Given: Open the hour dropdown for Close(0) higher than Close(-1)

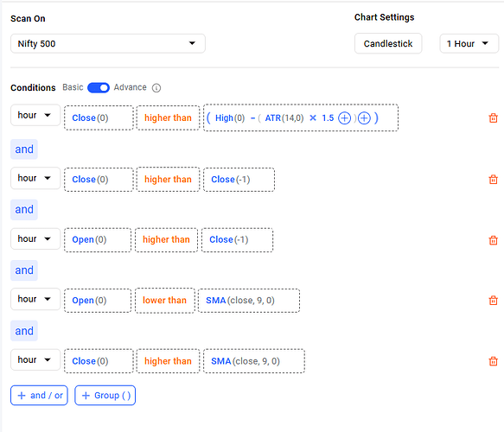Looking at the screenshot, I should pos(35,178).
